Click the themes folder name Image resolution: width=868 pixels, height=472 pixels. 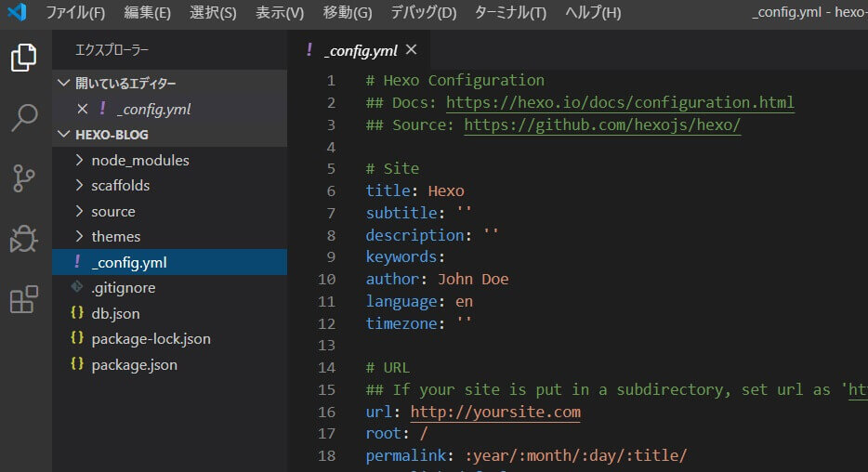[115, 236]
